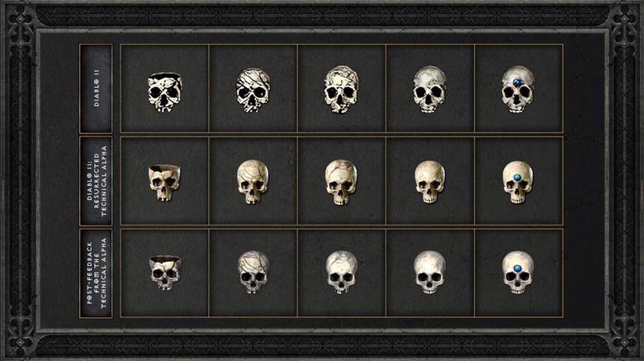Select the cracked flawed skull in Post-Feedback row
644x361 pixels.
[x=253, y=272]
